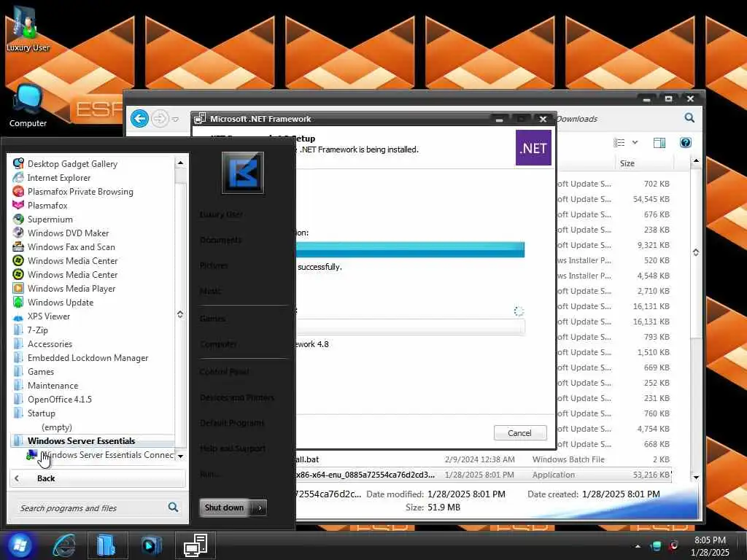Open the media player taskbar icon
747x560 pixels.
tap(152, 545)
